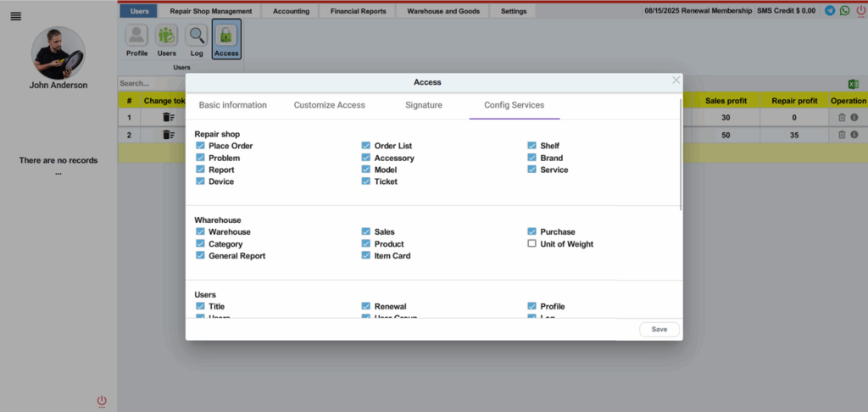Screen dimensions: 868x412
Task: Export table using Excel icon
Action: click(853, 84)
